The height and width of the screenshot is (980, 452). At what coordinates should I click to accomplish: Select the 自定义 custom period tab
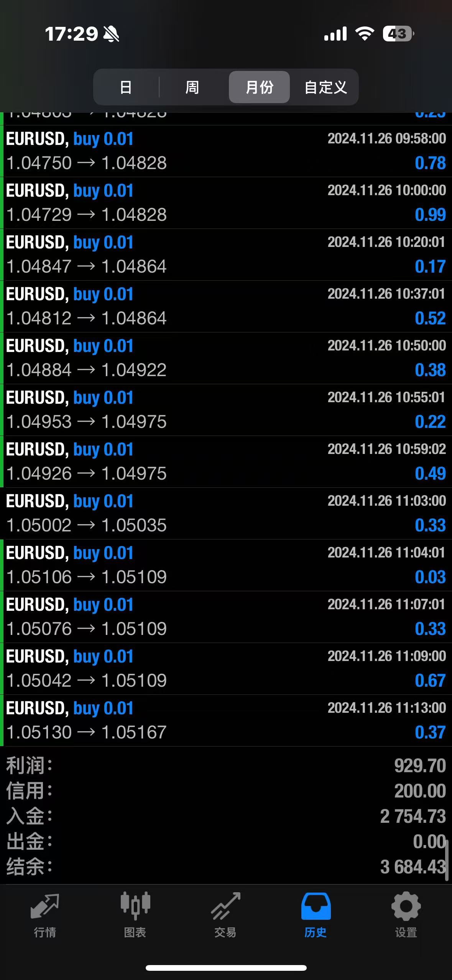[x=325, y=87]
